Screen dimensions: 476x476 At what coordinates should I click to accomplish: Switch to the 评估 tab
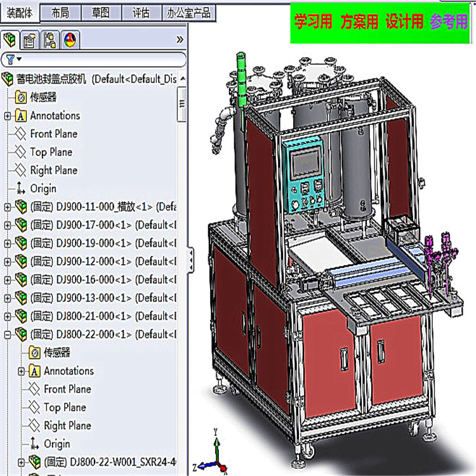[x=141, y=13]
